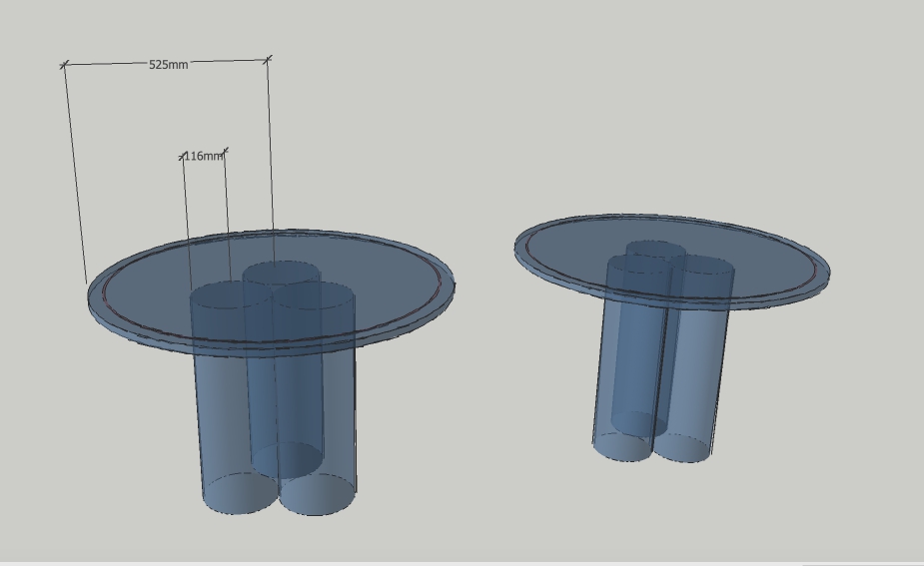Screen dimensions: 924x566
Task: Click the left tick of the 525mm dimension
Action: click(x=65, y=65)
